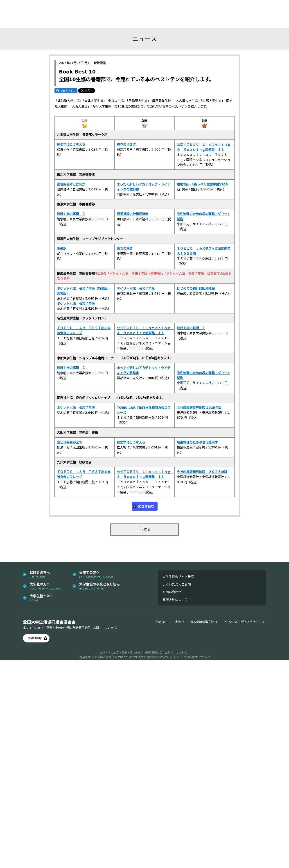The width and height of the screenshot is (289, 868).
Task: Open デイリー六法 令和7年版 link
Action: [x=135, y=288]
